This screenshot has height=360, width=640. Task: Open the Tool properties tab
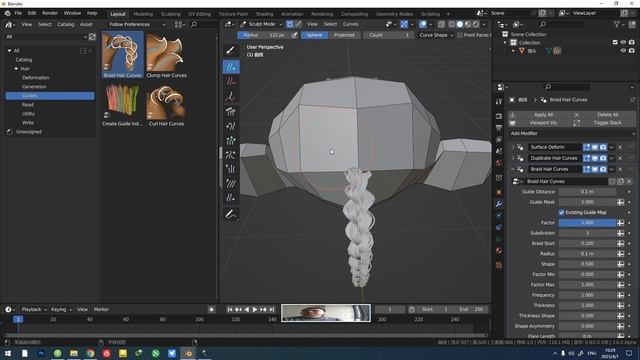coord(499,101)
